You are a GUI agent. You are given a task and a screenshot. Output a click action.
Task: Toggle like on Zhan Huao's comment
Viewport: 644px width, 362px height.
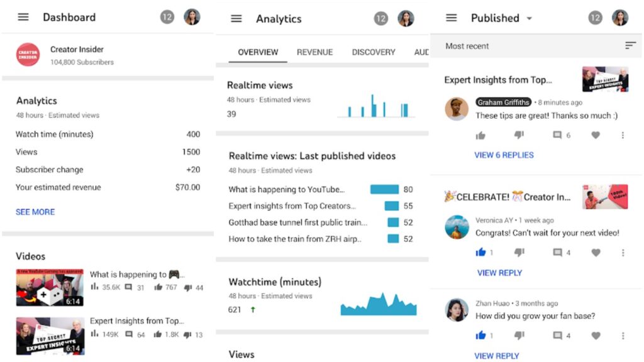pos(480,336)
